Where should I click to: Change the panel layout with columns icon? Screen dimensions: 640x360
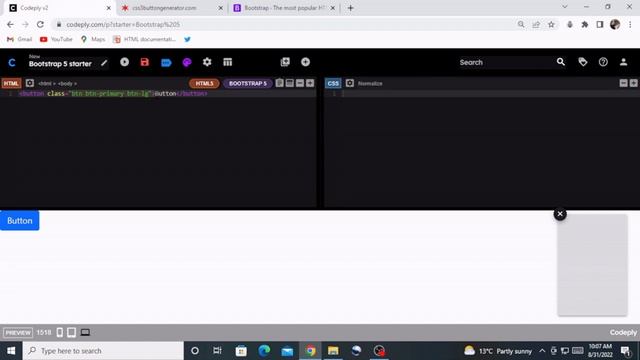(x=227, y=62)
